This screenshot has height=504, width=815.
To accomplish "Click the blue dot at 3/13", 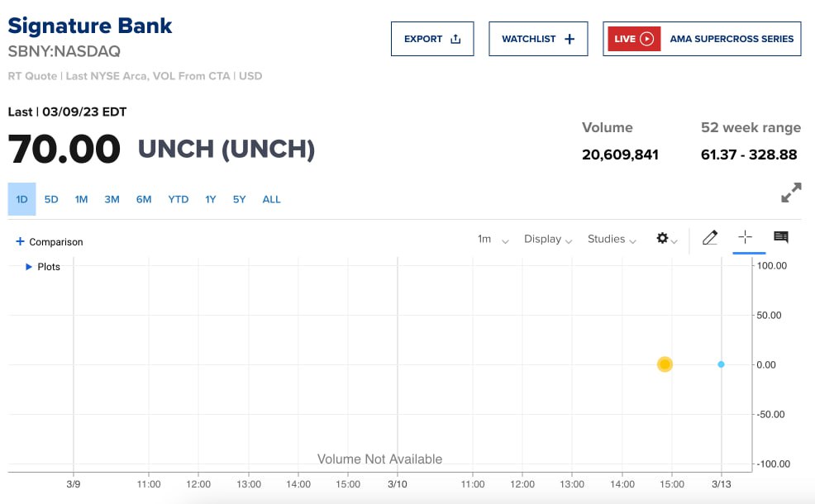I will [x=722, y=364].
